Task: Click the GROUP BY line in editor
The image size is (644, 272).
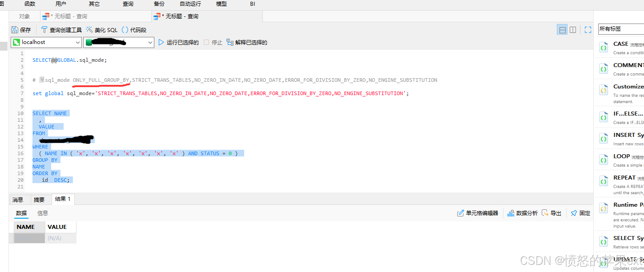Action: (x=45, y=160)
